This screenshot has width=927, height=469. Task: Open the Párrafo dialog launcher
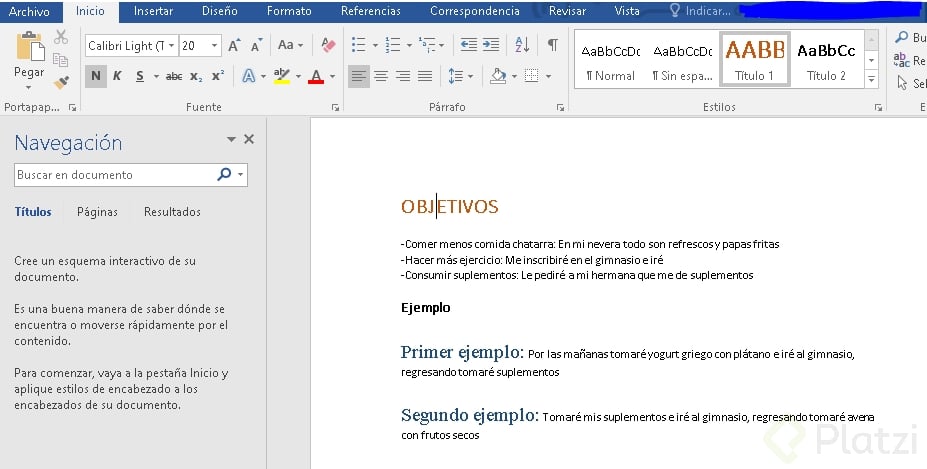point(560,108)
